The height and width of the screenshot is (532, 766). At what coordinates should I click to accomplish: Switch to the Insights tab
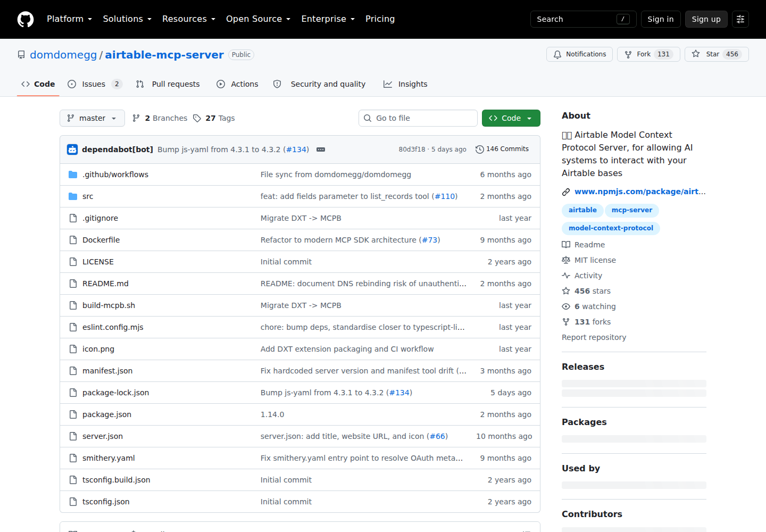405,84
